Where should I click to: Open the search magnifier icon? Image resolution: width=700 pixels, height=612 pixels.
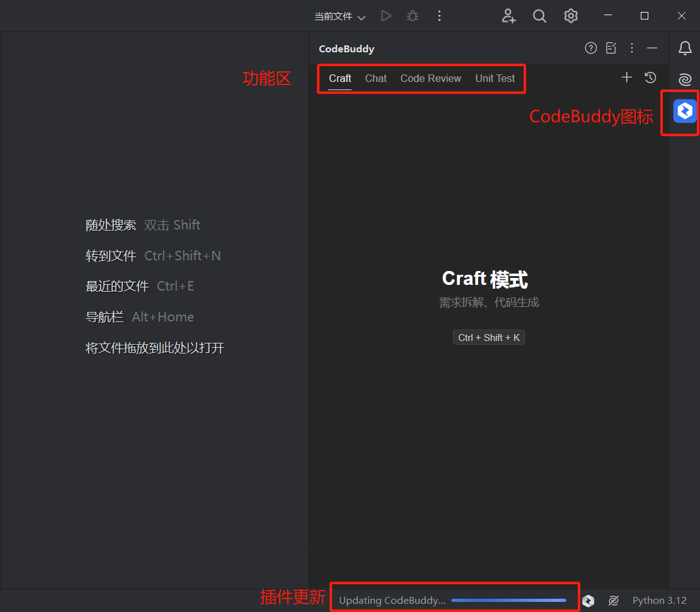pyautogui.click(x=539, y=16)
